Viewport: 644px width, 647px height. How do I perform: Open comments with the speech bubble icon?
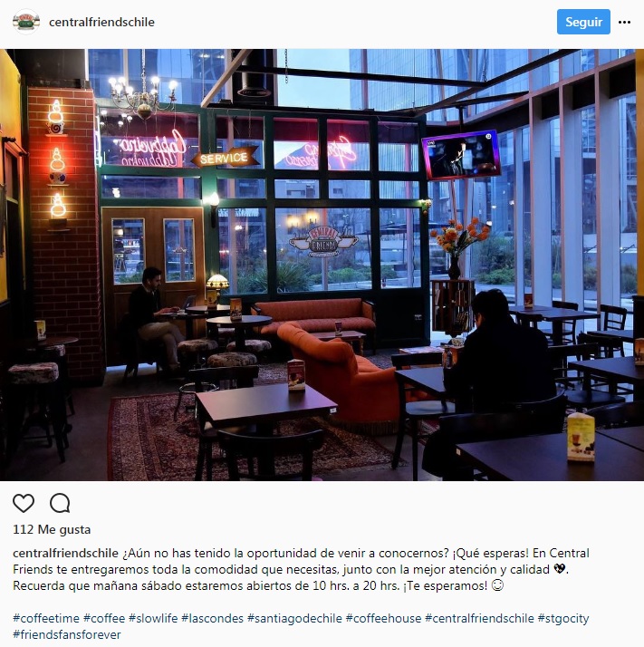click(x=60, y=503)
